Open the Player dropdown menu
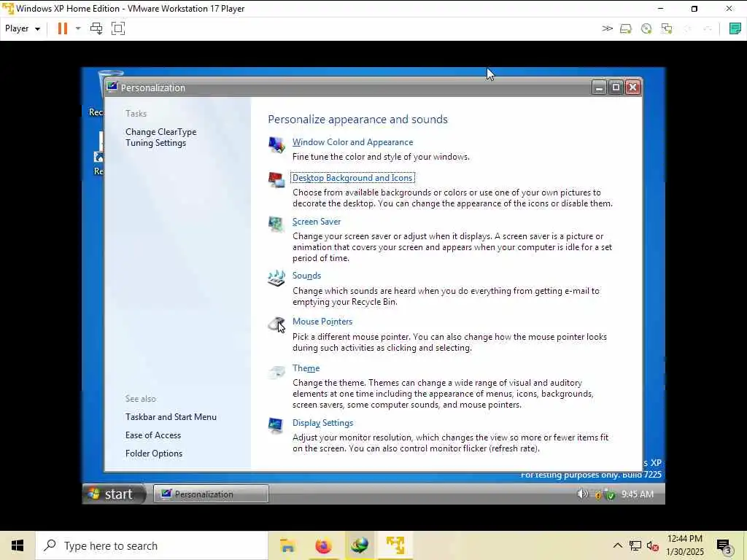This screenshot has height=560, width=747. pyautogui.click(x=22, y=28)
